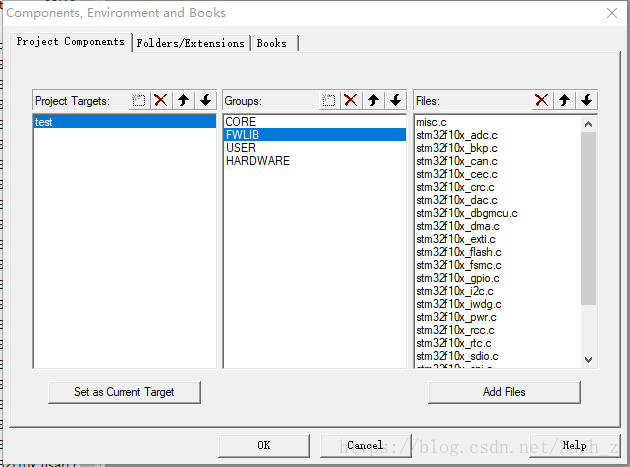Delete the selected Project Target
Image resolution: width=630 pixels, height=467 pixels.
click(161, 100)
